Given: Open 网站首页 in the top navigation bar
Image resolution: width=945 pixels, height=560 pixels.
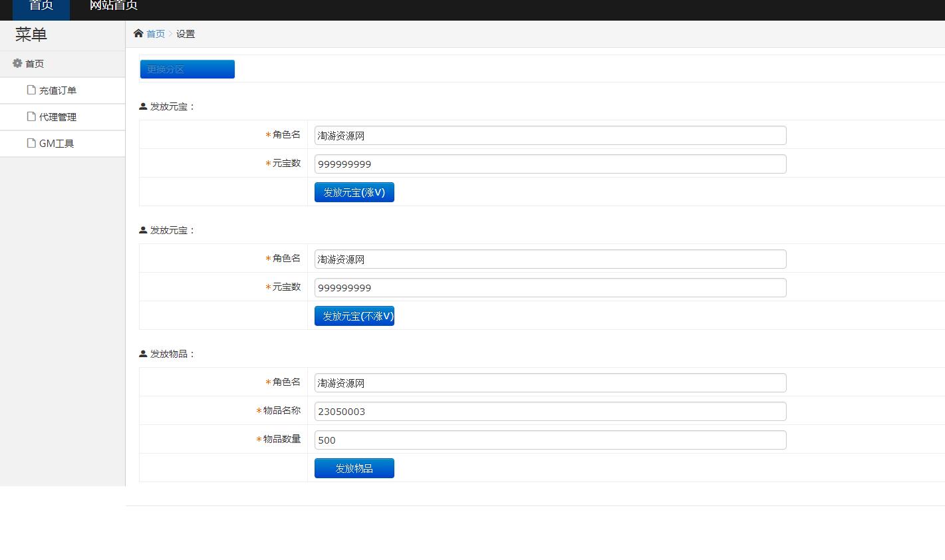Looking at the screenshot, I should (113, 7).
